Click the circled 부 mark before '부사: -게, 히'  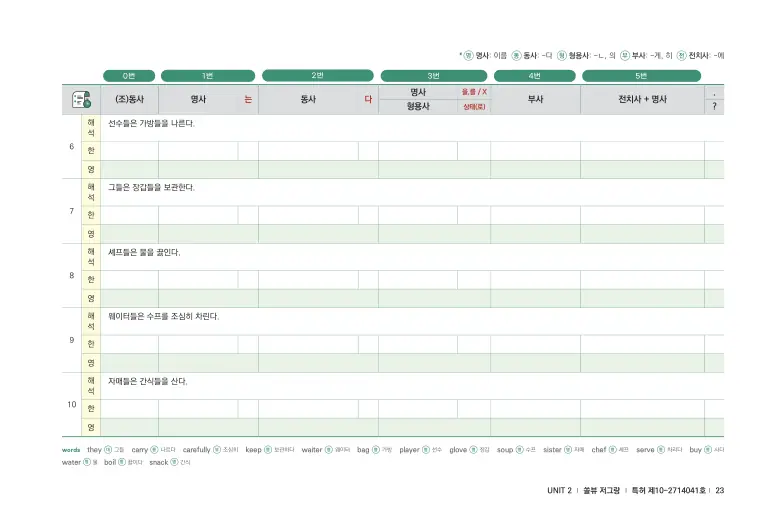click(x=625, y=56)
